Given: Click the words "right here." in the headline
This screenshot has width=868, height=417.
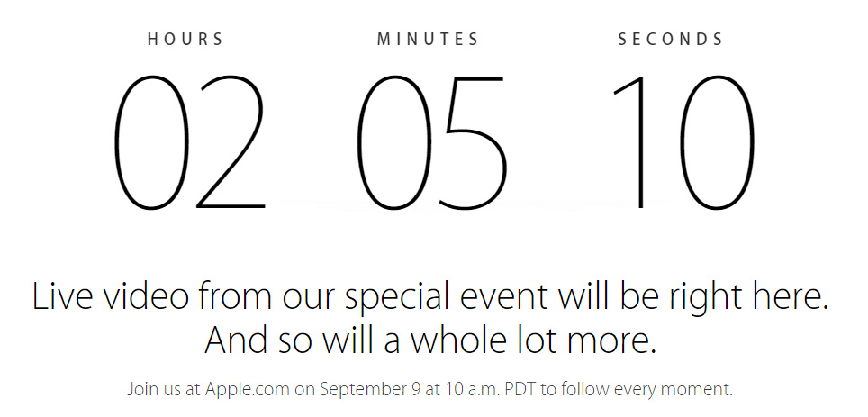Looking at the screenshot, I should click(x=752, y=299).
